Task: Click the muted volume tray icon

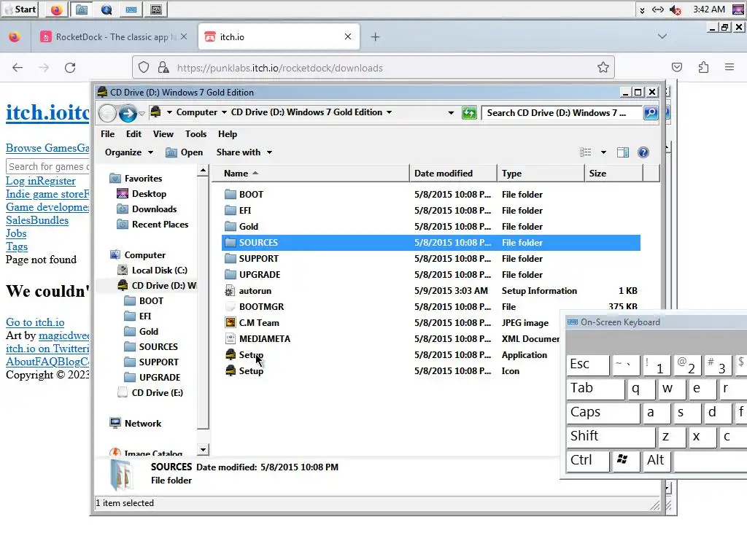Action: [675, 9]
